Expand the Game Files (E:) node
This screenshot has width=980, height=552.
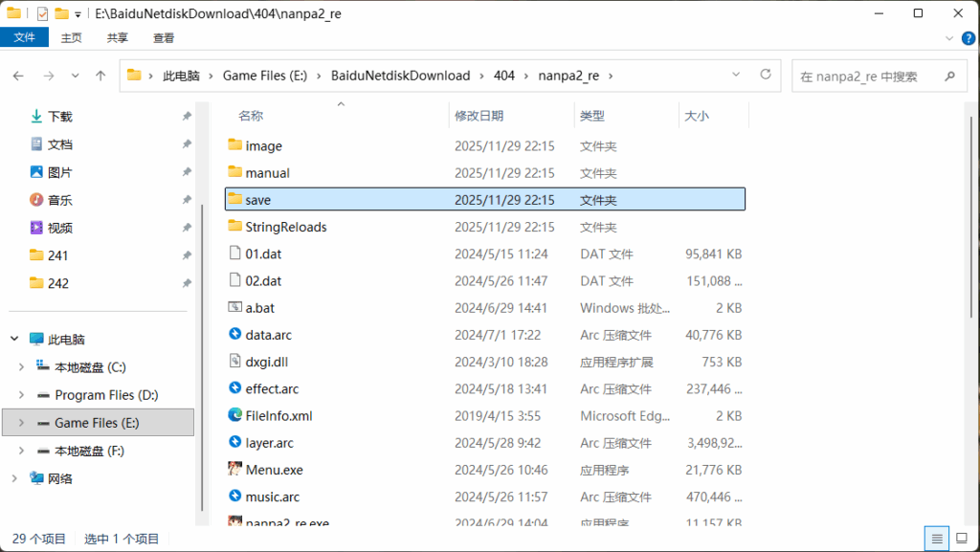pos(21,423)
